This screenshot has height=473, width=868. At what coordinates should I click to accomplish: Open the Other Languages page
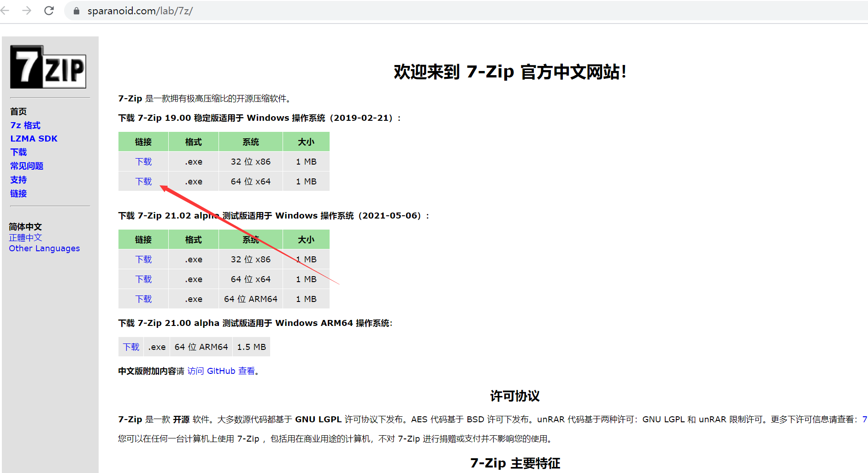coord(44,248)
